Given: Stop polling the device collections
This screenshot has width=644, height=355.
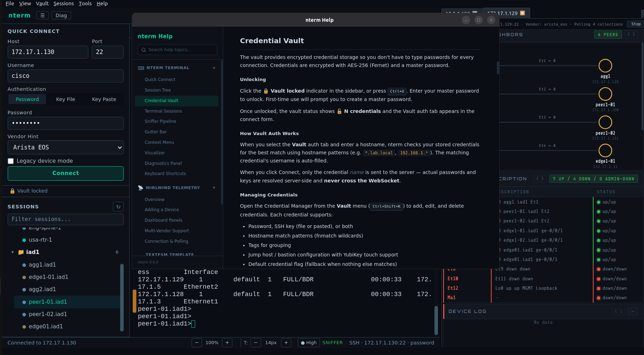Looking at the screenshot, I should [x=635, y=24].
